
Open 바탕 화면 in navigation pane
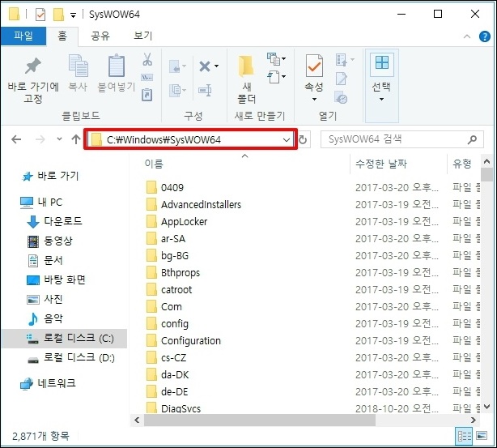pos(56,279)
